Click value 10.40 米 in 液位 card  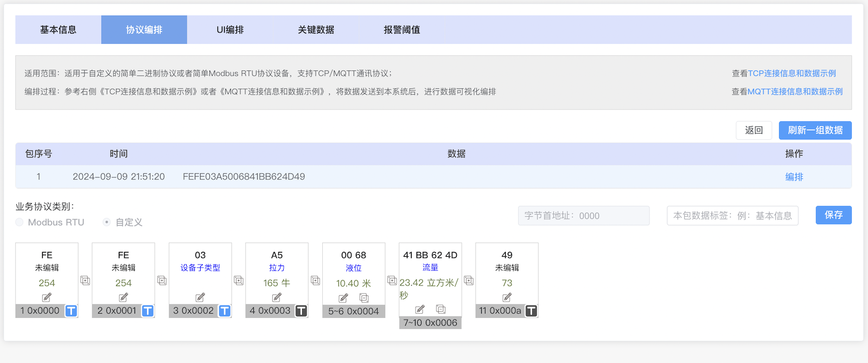[x=354, y=283]
